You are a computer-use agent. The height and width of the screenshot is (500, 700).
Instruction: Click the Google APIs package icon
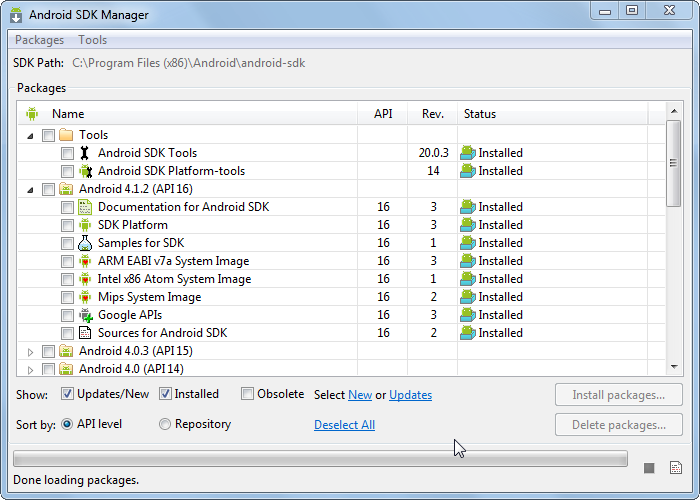[x=85, y=315]
